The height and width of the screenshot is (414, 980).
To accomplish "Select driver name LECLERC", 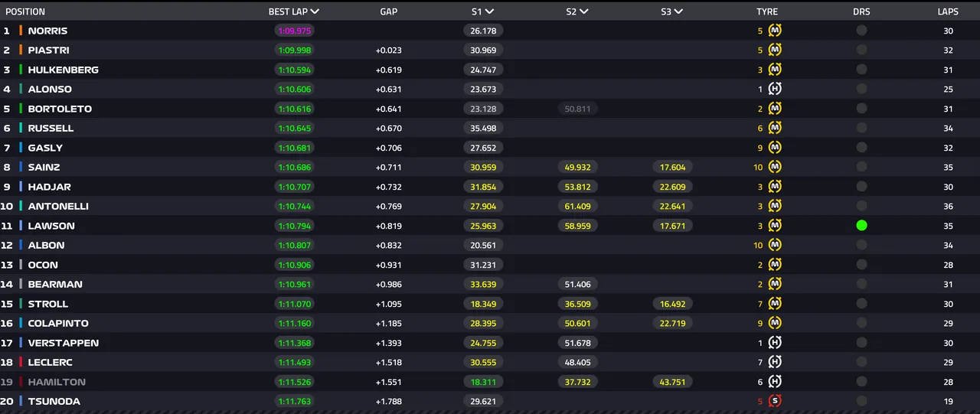I will [x=52, y=362].
